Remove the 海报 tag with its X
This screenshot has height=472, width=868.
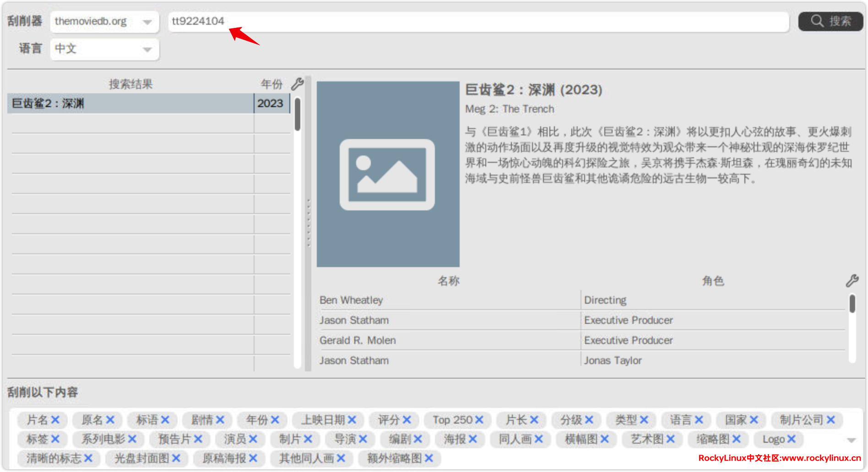point(473,439)
